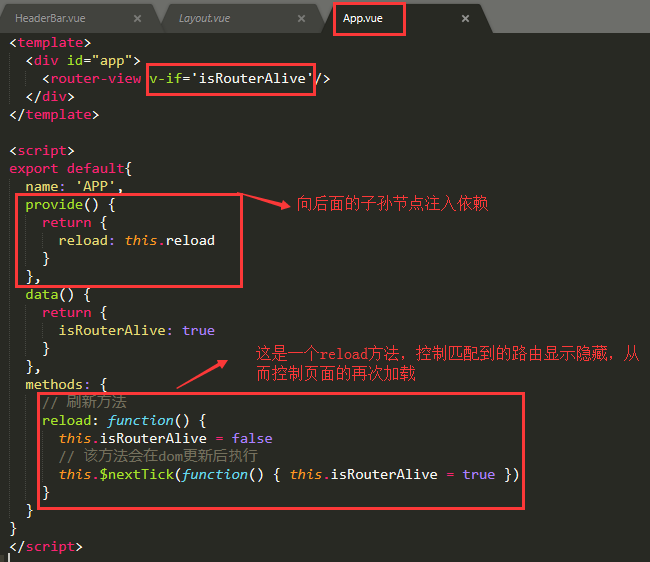This screenshot has width=650, height=562.
Task: Switch to the HeaderBar.vue tab
Action: point(50,18)
